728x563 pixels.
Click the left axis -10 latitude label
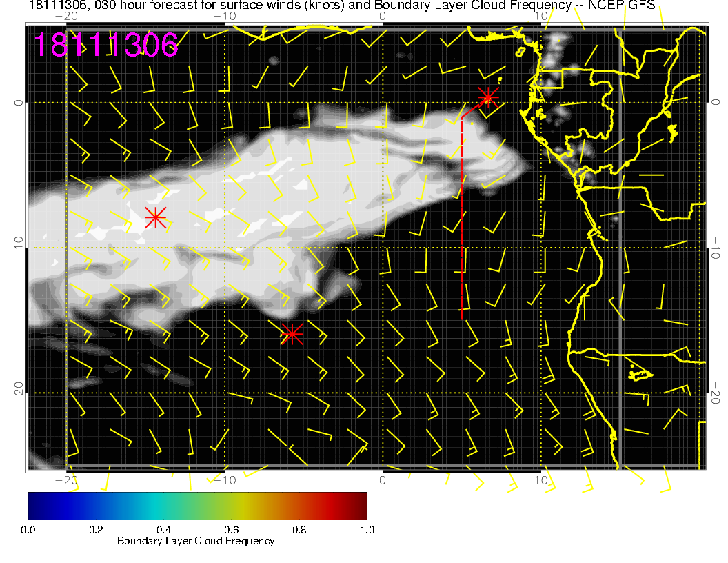[18, 248]
